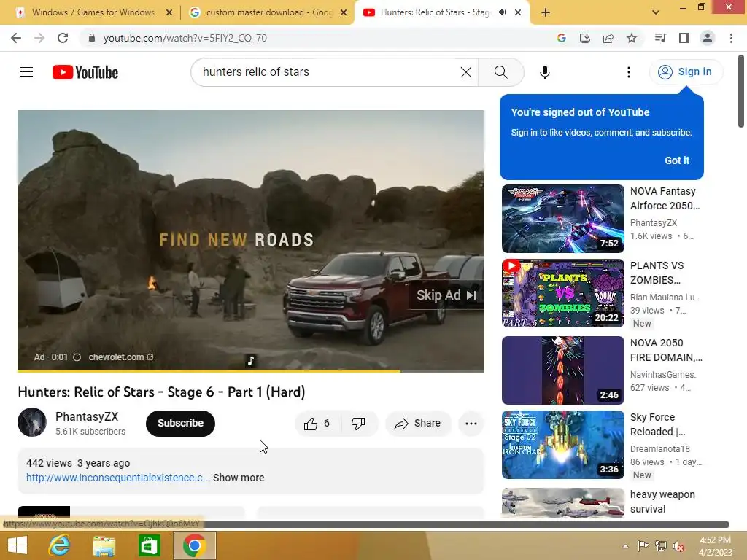Open a new browser tab
The height and width of the screenshot is (560, 747).
pyautogui.click(x=546, y=12)
